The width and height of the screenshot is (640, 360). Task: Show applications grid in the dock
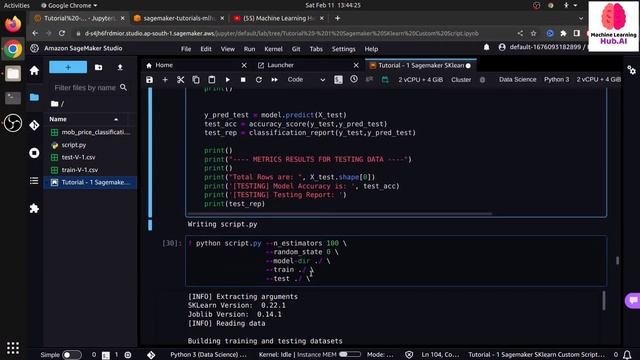(13, 348)
